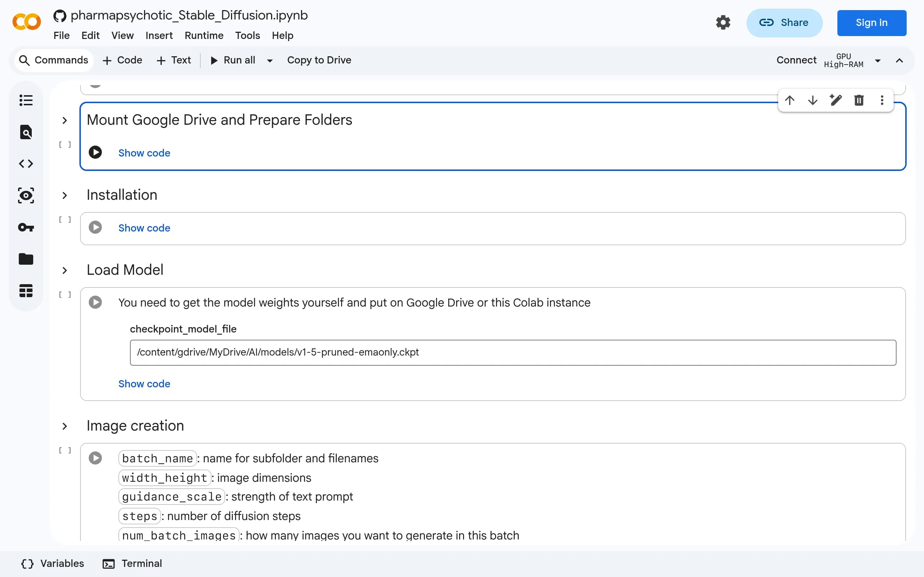
Task: Collapse the Installation section chevron
Action: click(x=65, y=195)
